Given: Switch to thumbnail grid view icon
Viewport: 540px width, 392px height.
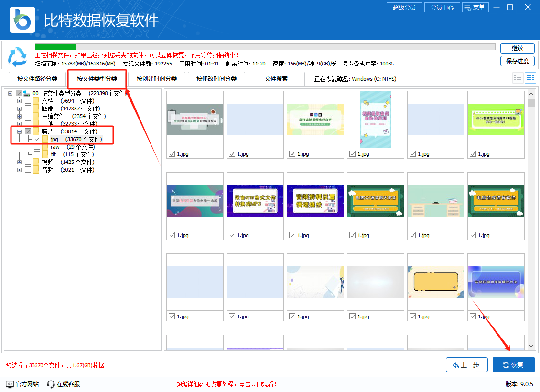Looking at the screenshot, I should click(530, 78).
